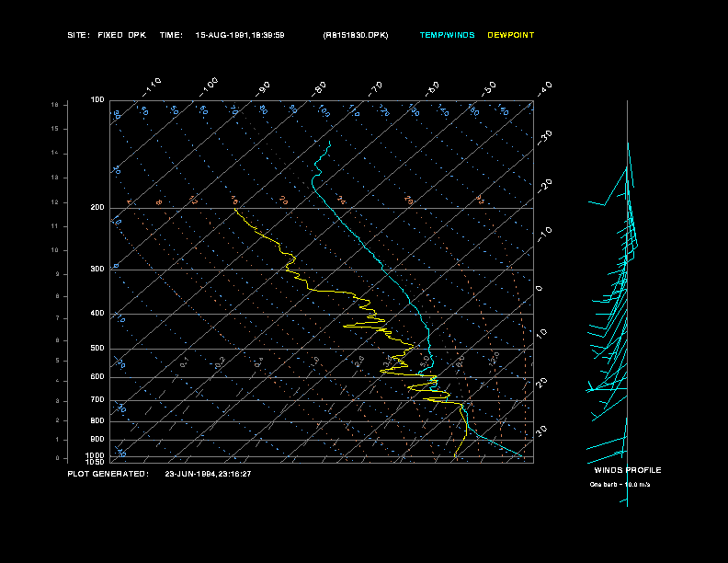Click the 1050 pressure level label
This screenshot has width=728, height=563.
[x=96, y=462]
